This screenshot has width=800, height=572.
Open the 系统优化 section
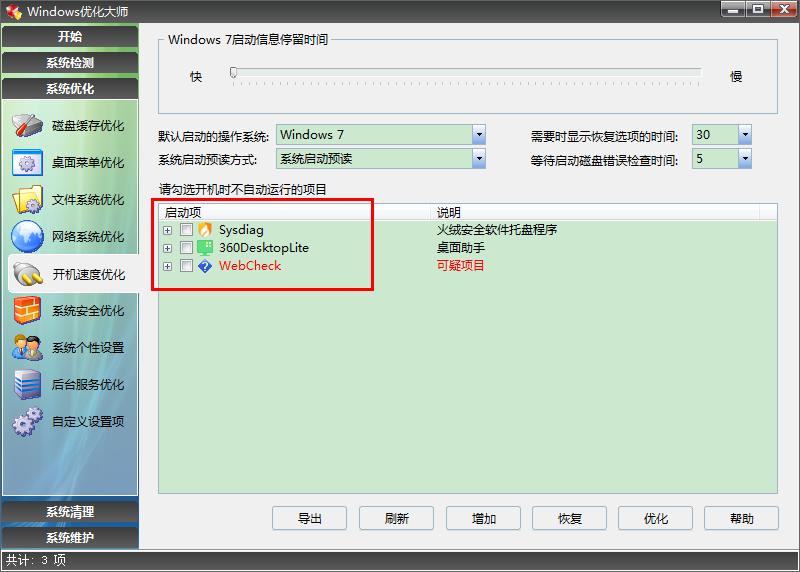70,89
